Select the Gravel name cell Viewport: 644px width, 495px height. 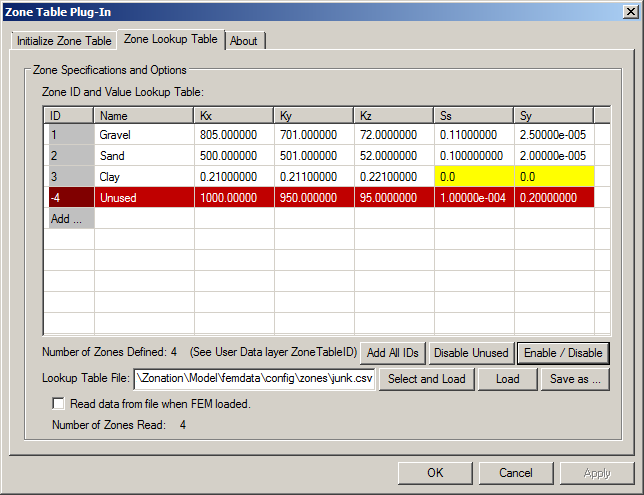click(x=144, y=134)
